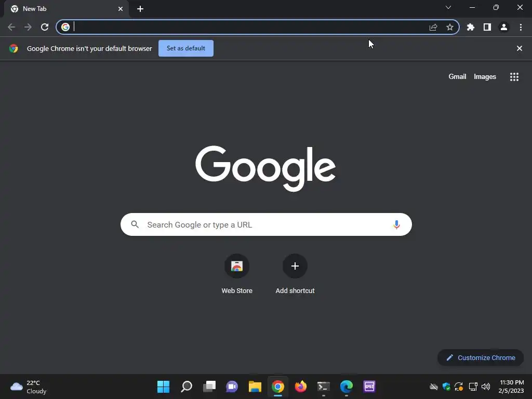The width and height of the screenshot is (532, 399).
Task: Open taskbar Search
Action: point(187,387)
